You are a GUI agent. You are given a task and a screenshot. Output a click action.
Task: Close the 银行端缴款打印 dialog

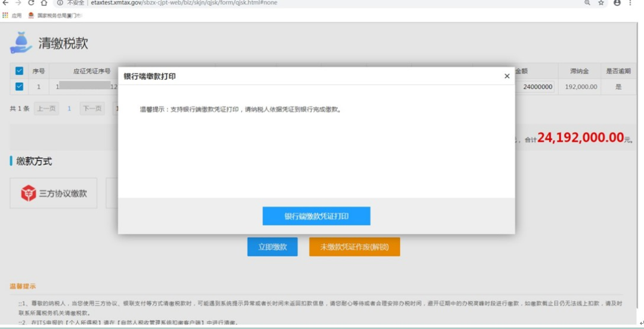tap(507, 76)
